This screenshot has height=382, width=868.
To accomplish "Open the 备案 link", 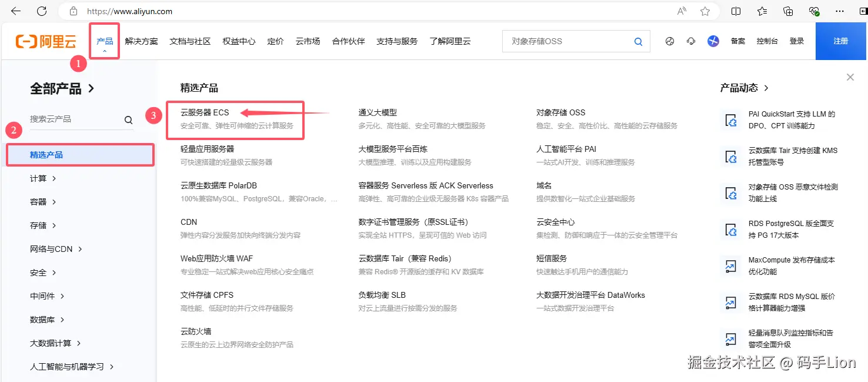I will [737, 41].
